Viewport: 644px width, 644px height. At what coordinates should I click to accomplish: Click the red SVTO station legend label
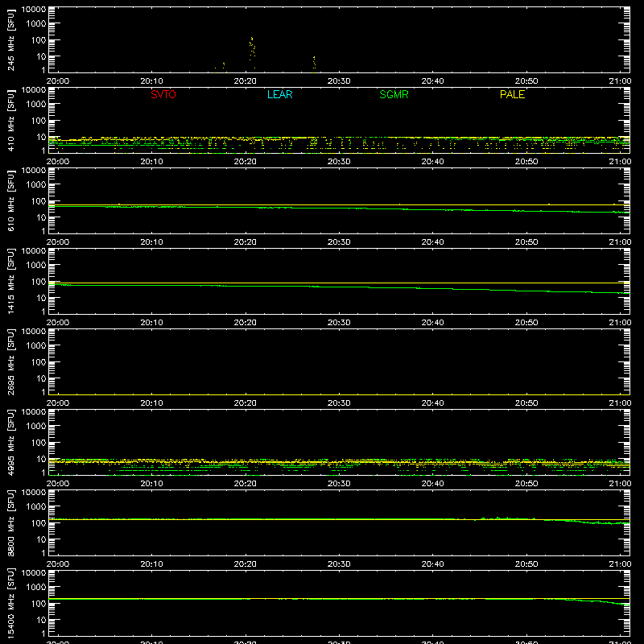(x=163, y=94)
